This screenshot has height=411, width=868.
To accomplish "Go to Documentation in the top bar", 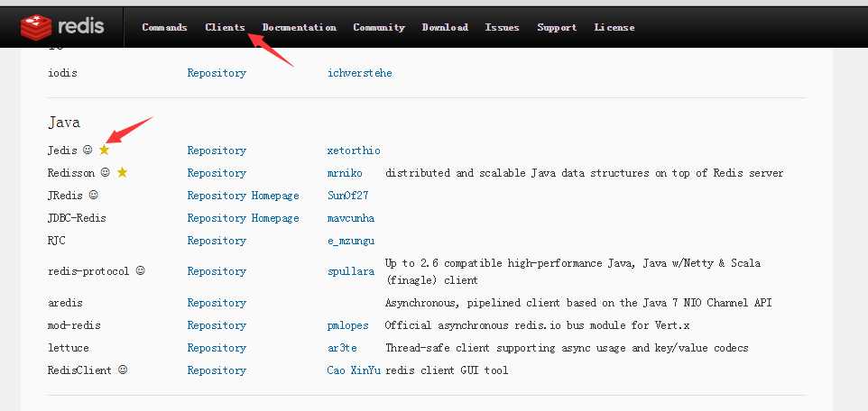I will click(299, 27).
